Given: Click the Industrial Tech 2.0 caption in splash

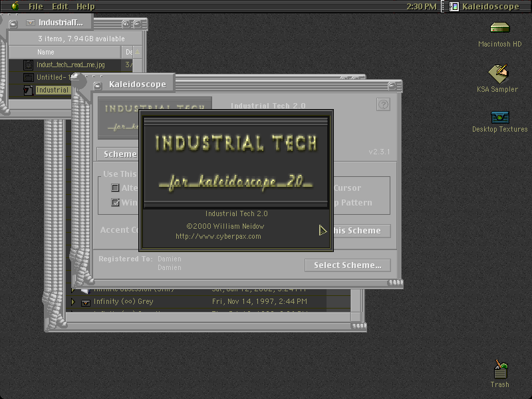Looking at the screenshot, I should click(237, 213).
